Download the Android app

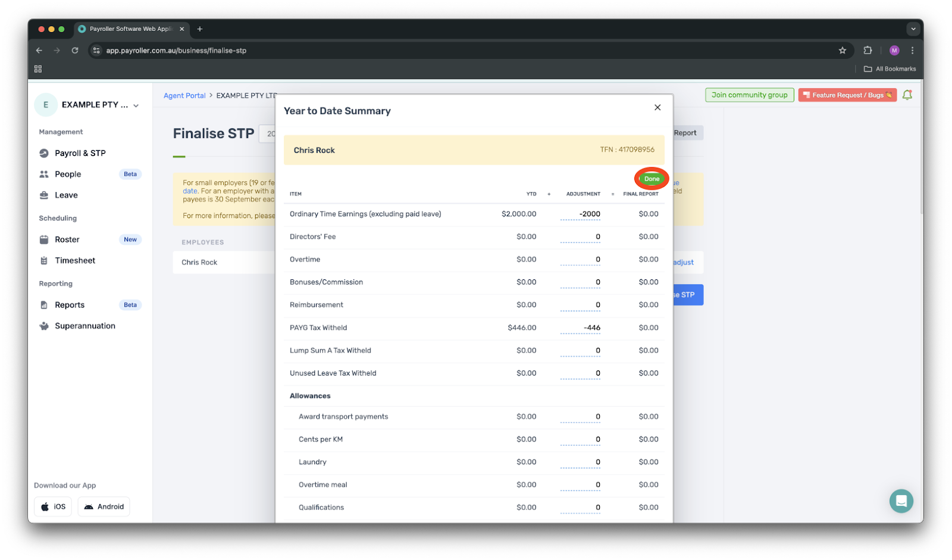click(104, 506)
